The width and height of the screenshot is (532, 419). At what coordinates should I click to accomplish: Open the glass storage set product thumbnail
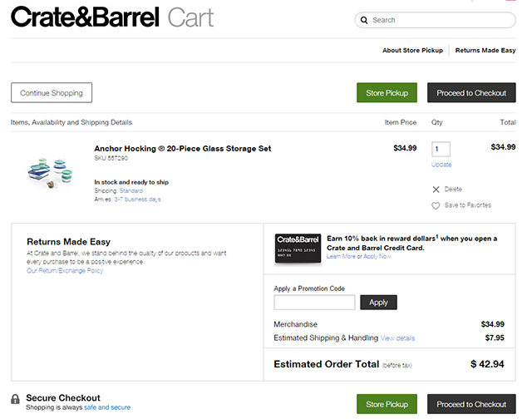pos(50,173)
